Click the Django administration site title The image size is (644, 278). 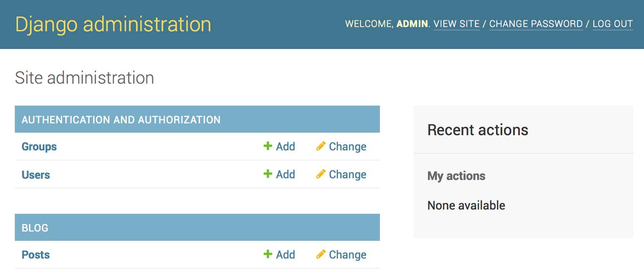click(113, 24)
